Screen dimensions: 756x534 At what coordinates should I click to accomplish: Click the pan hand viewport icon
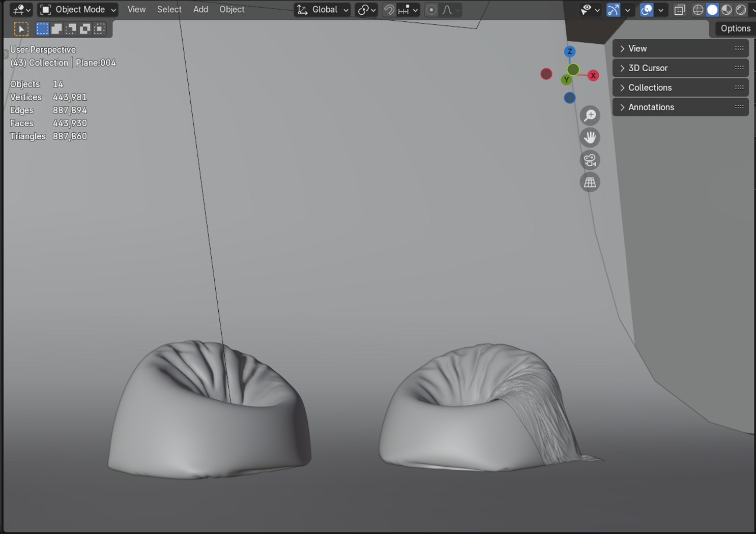tap(590, 138)
